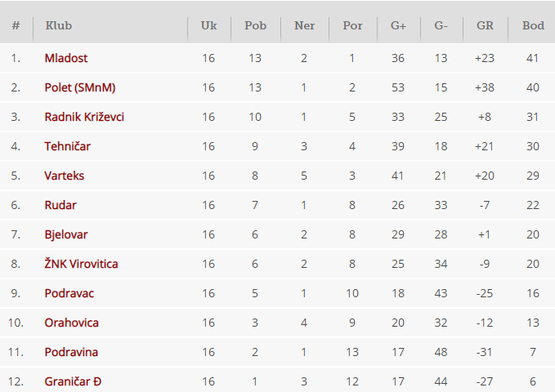This screenshot has height=392, width=555.
Task: Click the Uk column header
Action: (x=208, y=25)
